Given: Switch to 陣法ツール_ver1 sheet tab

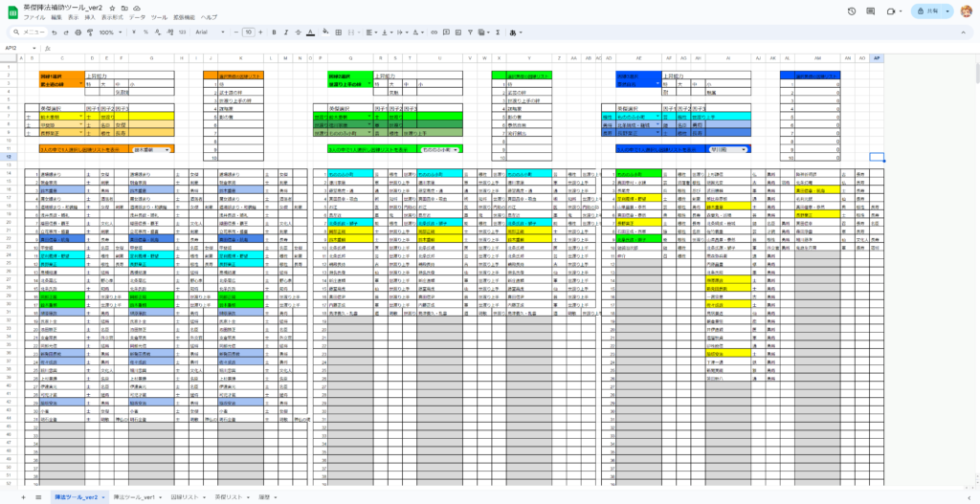Looking at the screenshot, I should [133, 498].
